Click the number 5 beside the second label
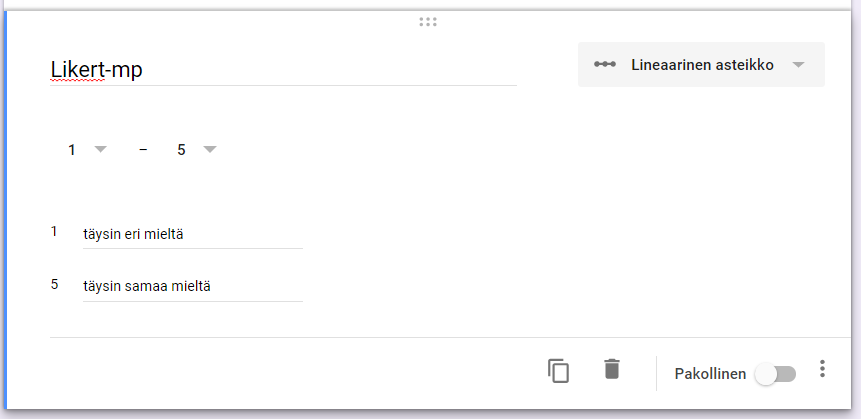The image size is (861, 419). pos(55,285)
